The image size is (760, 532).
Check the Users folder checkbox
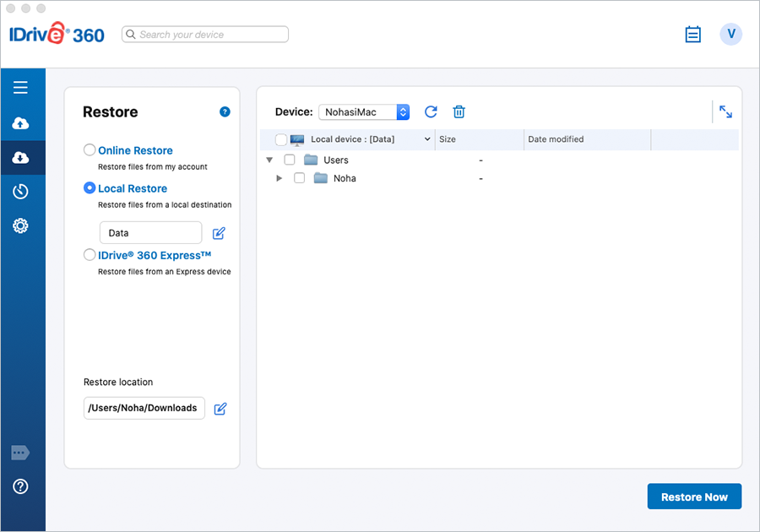290,160
